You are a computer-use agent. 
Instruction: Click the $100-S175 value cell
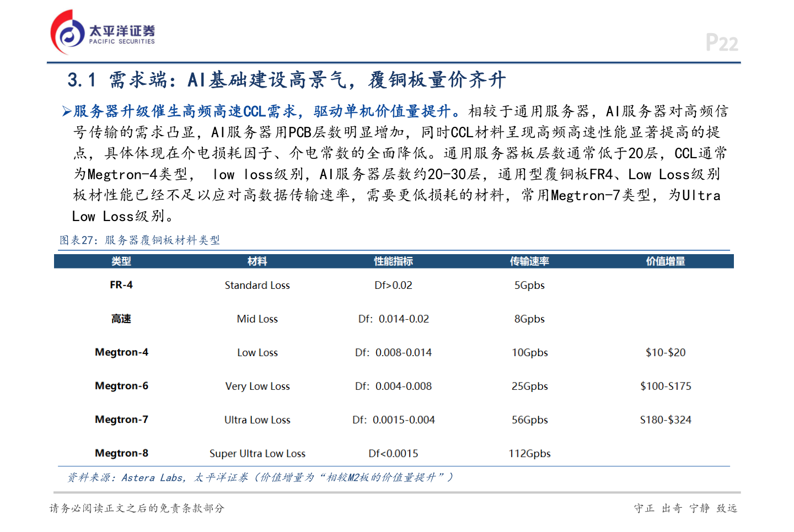666,386
